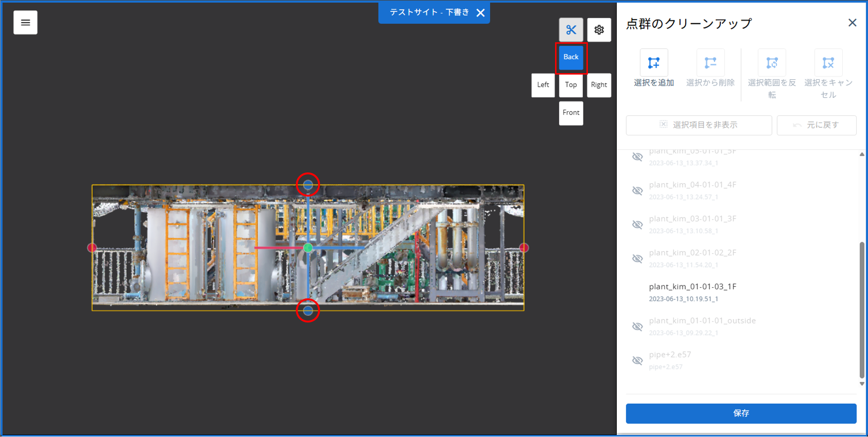Screen dimensions: 868x437
Task: Switch to the Front view
Action: coord(571,113)
